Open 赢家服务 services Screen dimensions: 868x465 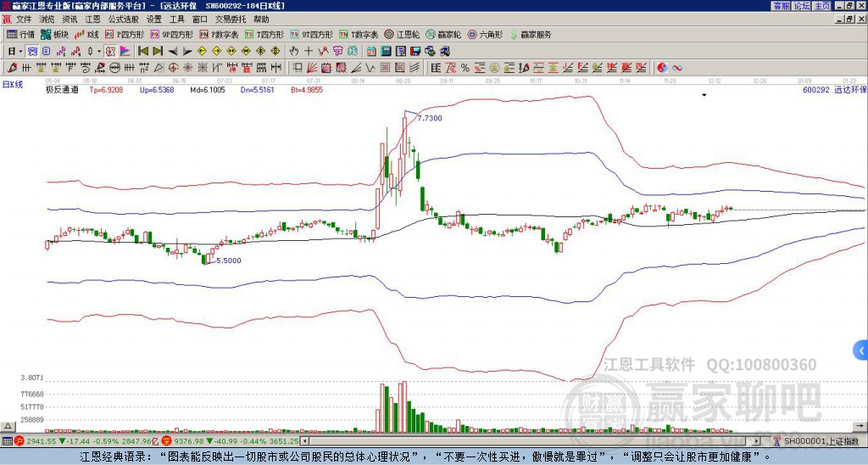[531, 34]
